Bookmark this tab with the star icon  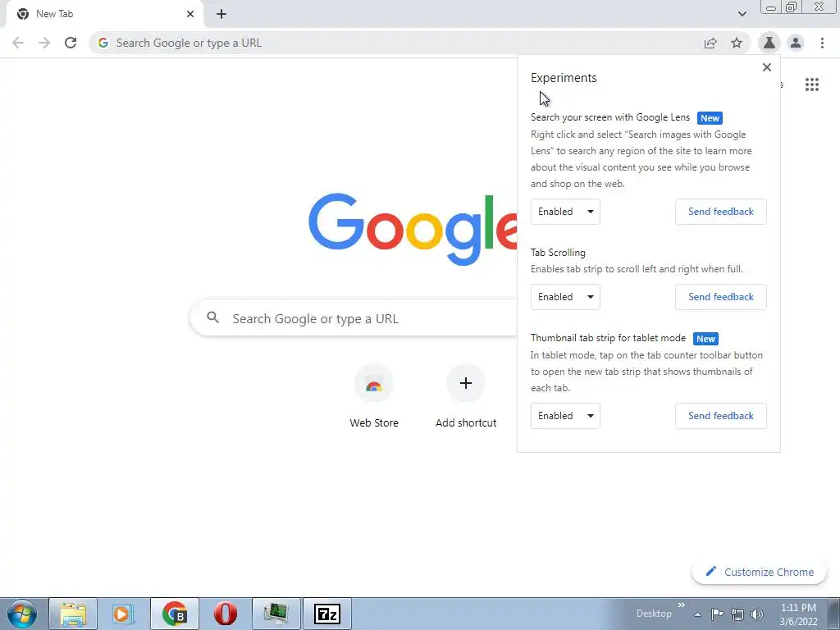pos(737,43)
